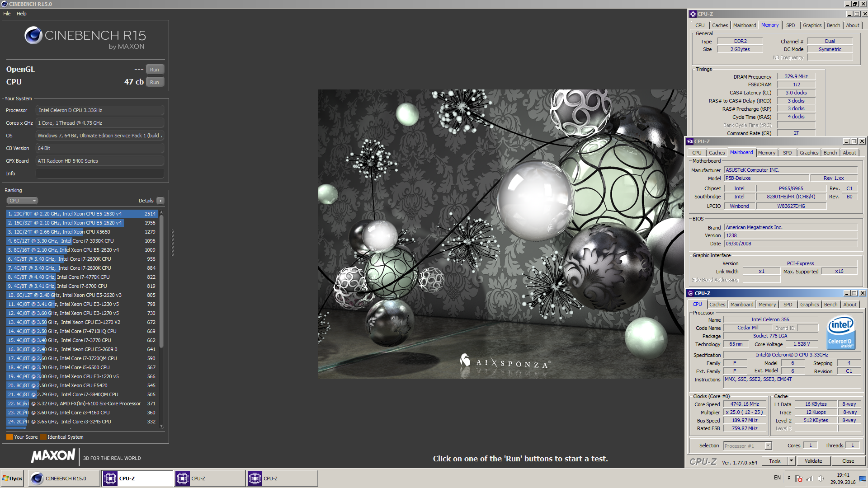Click the volume speaker tray icon

pyautogui.click(x=821, y=479)
